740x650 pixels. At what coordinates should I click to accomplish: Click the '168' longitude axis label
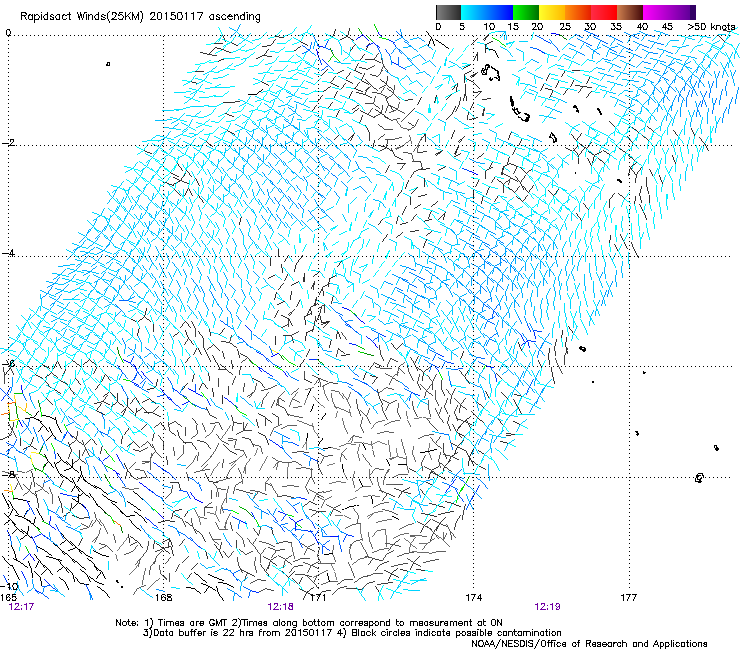[x=164, y=598]
